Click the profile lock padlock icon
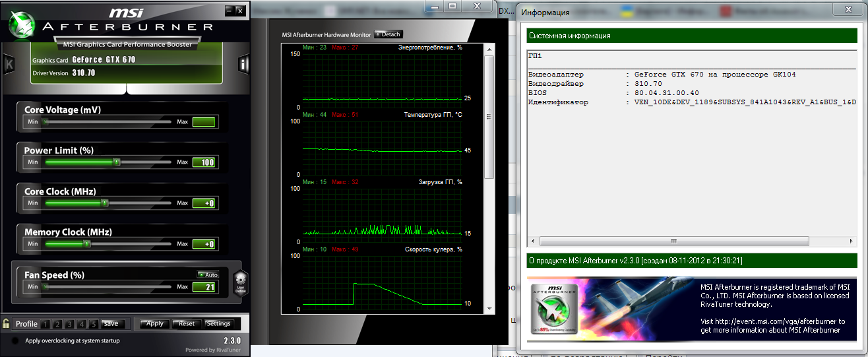 [x=6, y=323]
